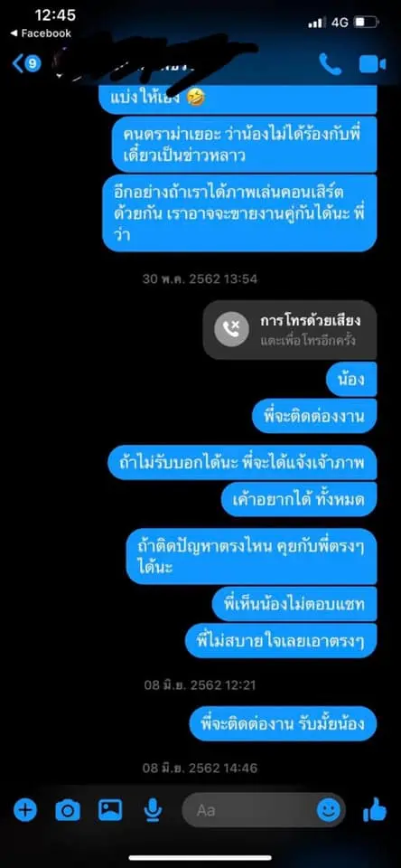401x868 pixels.
Task: Start a video call with camera icon
Action: (x=372, y=64)
